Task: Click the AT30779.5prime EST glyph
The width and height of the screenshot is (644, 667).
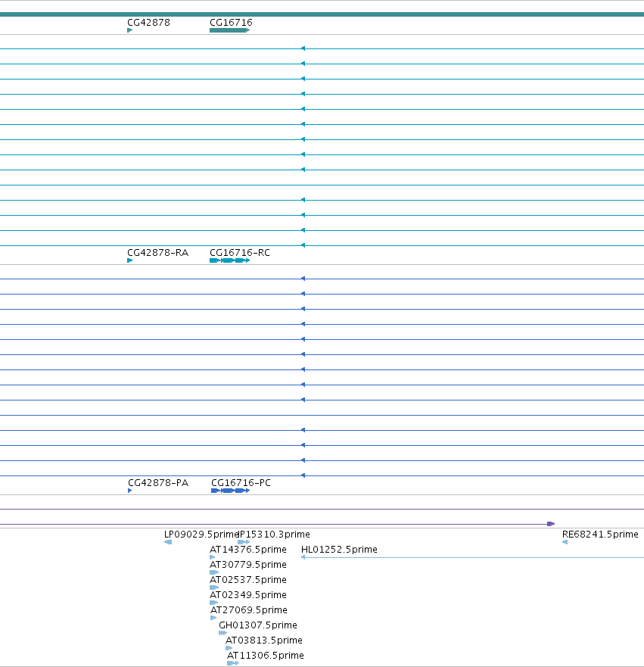Action: pyautogui.click(x=214, y=572)
